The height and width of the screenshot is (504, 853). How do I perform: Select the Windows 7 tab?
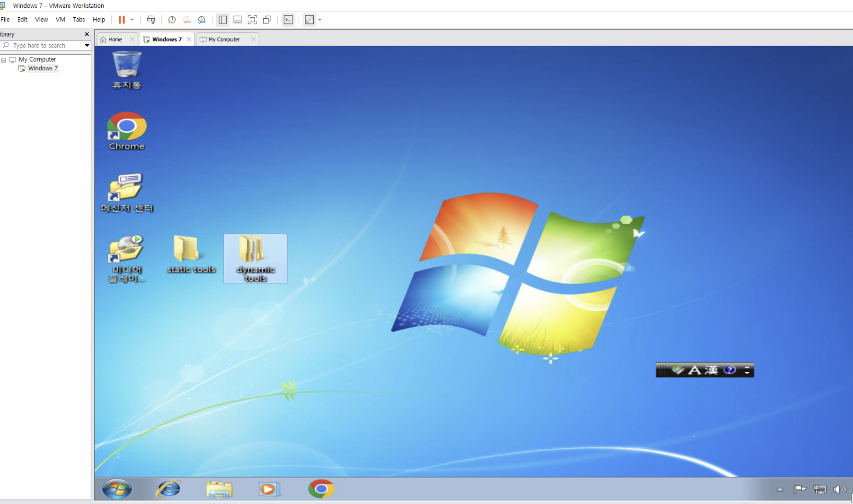[x=167, y=40]
